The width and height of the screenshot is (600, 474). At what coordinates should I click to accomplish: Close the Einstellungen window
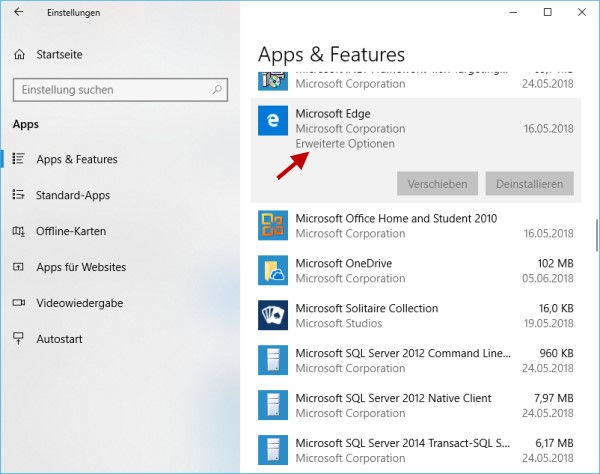coord(582,12)
